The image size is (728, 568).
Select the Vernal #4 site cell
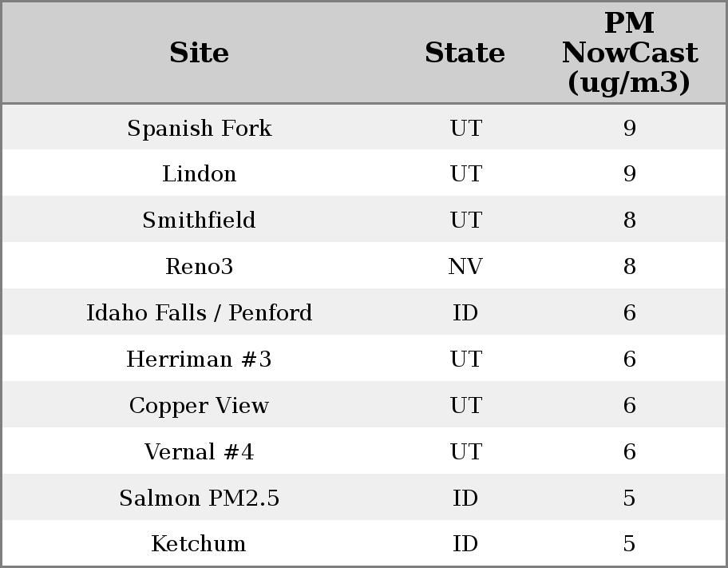[x=199, y=452]
